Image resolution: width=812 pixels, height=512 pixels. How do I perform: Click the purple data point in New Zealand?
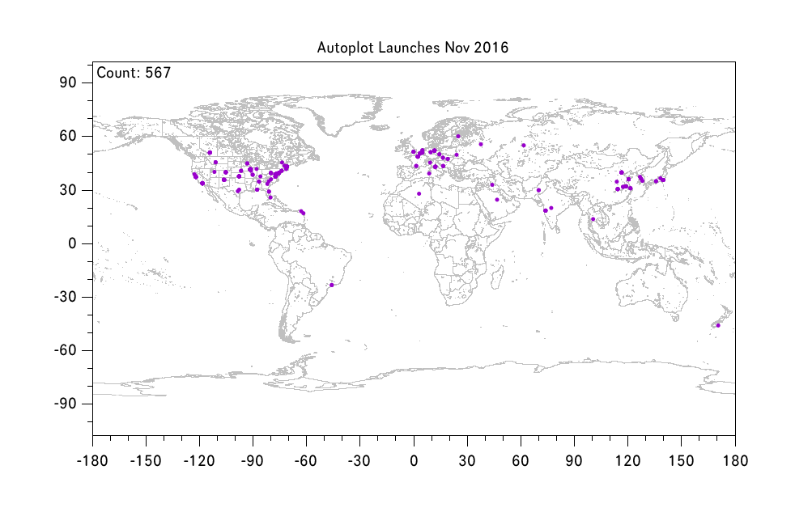(718, 325)
